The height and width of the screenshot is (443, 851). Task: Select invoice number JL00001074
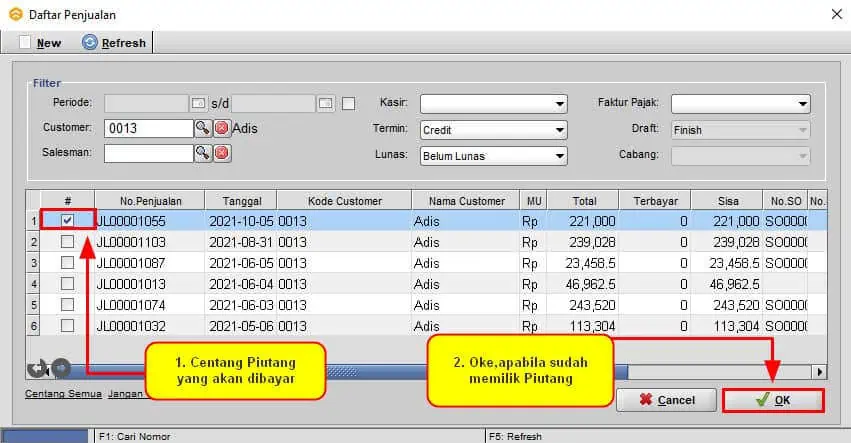tap(131, 305)
